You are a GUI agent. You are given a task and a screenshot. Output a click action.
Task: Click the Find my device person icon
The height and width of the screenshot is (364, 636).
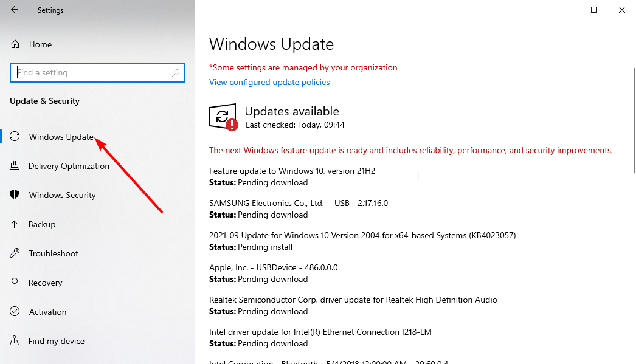click(x=15, y=340)
